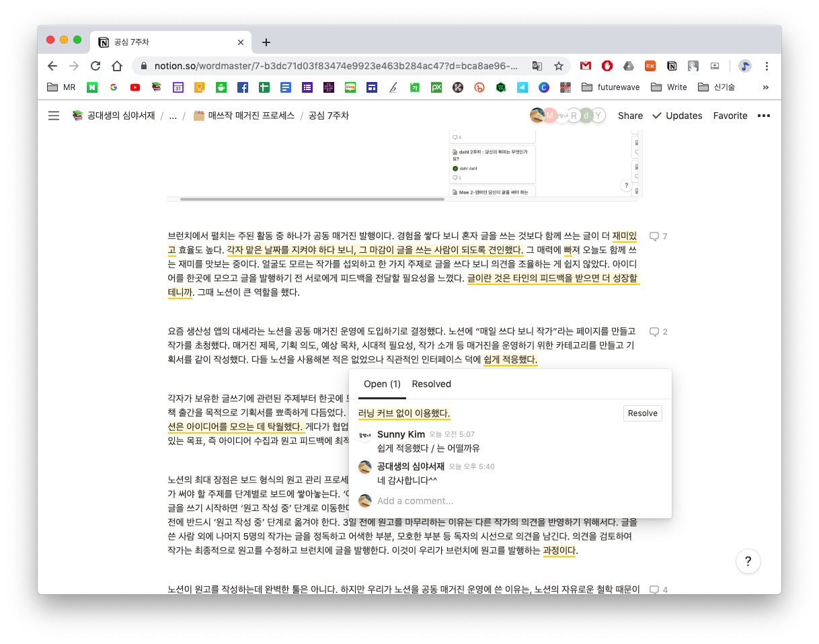
Task: Open the Google bookmark icon
Action: point(114,87)
